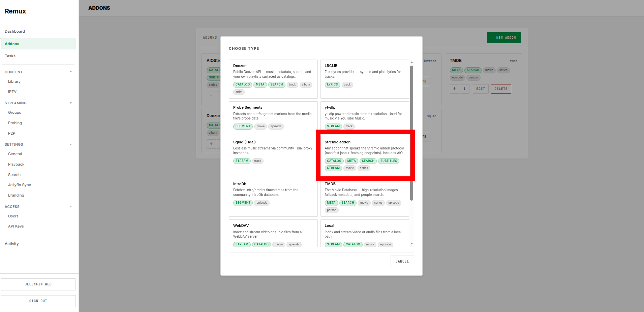Move TMDB addon up with arrow icon
Image resolution: width=644 pixels, height=312 pixels.
coord(454,89)
